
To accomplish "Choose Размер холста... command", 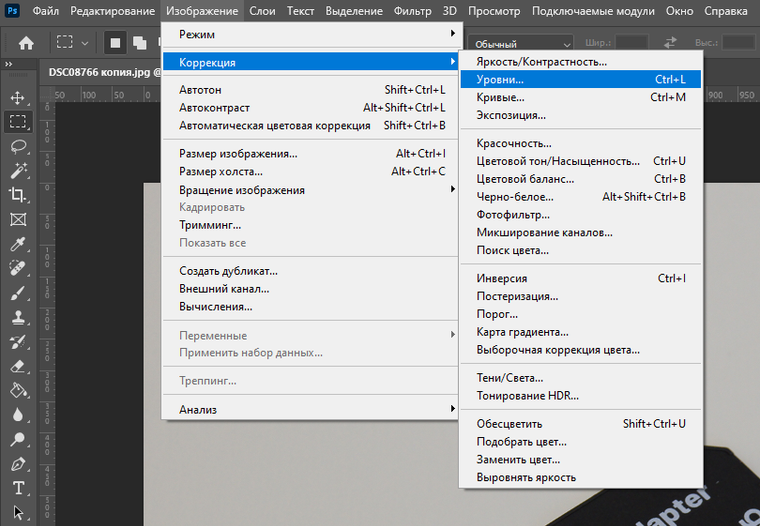I will (310, 172).
